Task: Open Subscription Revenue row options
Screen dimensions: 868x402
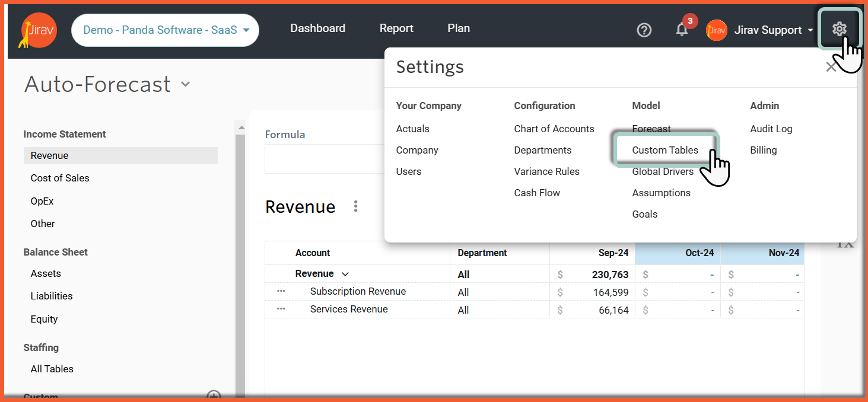Action: pos(281,291)
